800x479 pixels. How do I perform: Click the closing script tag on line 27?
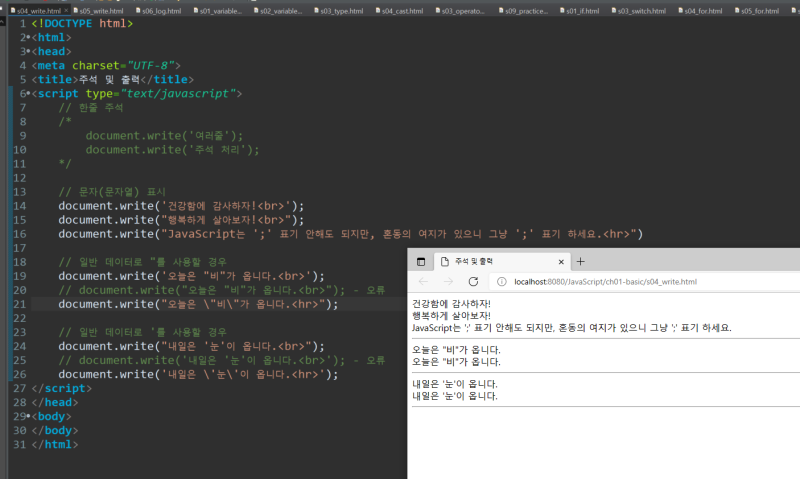click(x=62, y=388)
